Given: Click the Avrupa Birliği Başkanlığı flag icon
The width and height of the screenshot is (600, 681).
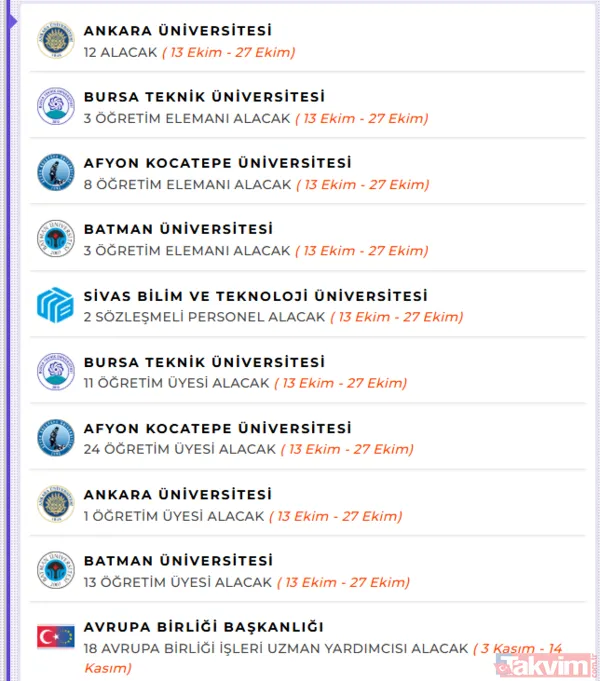Looking at the screenshot, I should tap(56, 636).
